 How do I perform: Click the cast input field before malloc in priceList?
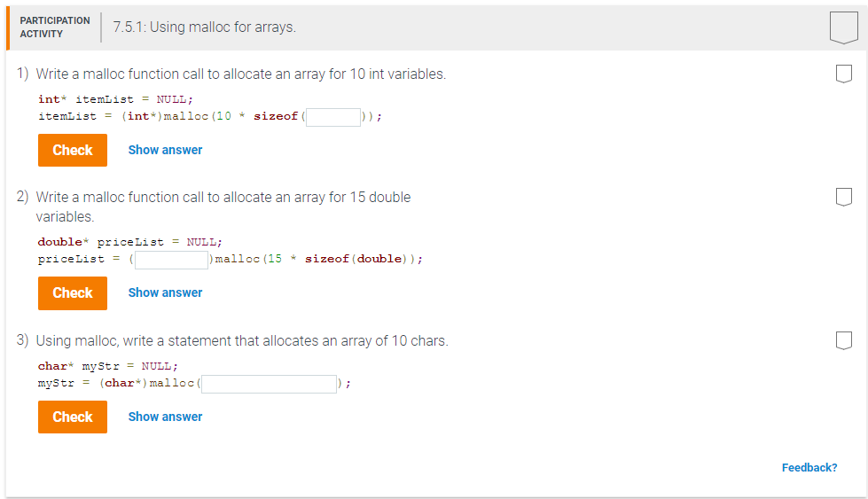(x=171, y=260)
